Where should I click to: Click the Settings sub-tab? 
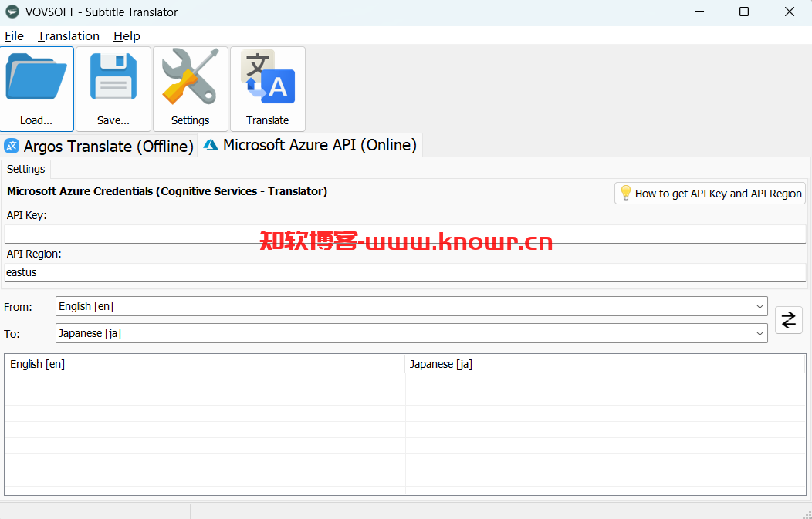coord(26,169)
